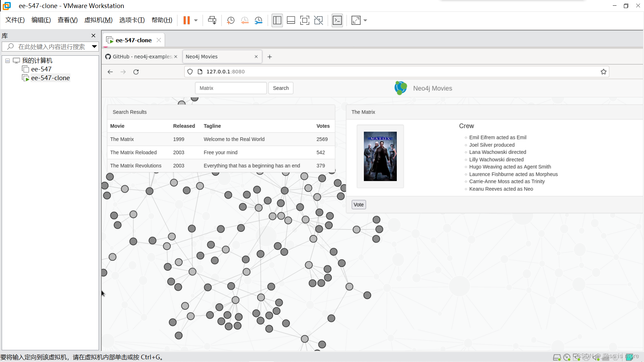Click the Search button
Screen dimensions: 644x362
281,88
